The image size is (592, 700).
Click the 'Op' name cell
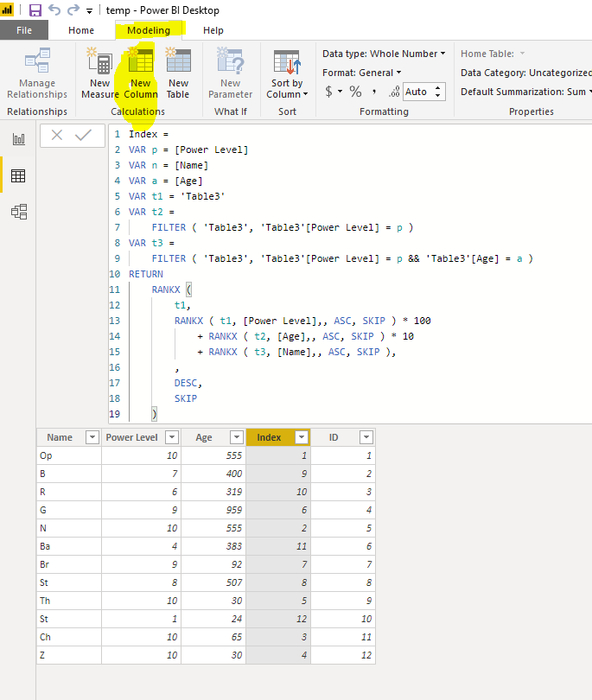pyautogui.click(x=69, y=455)
